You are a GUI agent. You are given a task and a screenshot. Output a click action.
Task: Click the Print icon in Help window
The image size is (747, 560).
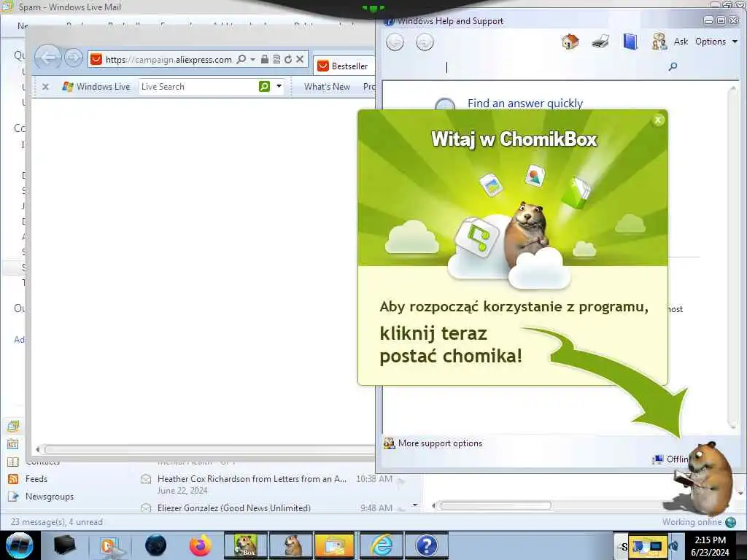point(600,42)
